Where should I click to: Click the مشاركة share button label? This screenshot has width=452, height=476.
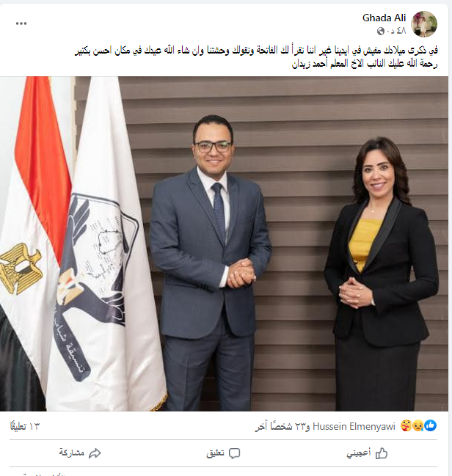tap(72, 453)
